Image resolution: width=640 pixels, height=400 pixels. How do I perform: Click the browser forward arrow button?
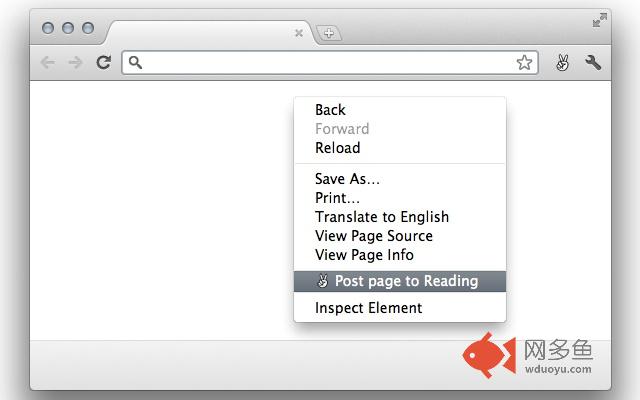[75, 63]
